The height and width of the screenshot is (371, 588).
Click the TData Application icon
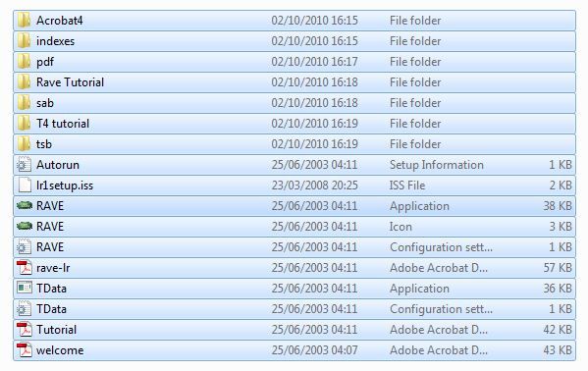click(x=25, y=288)
